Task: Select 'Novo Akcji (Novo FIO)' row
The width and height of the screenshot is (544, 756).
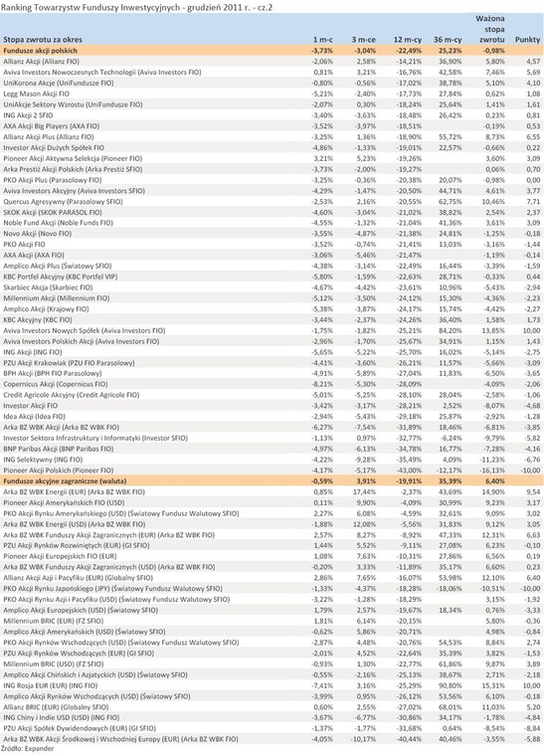Action: (x=272, y=234)
